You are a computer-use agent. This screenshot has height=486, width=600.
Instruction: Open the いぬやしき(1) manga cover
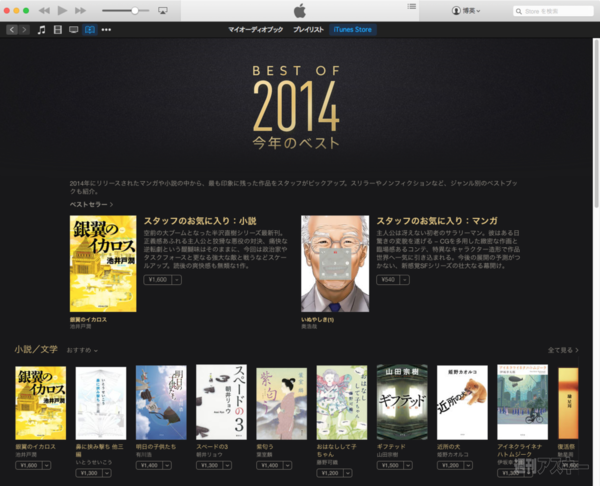[x=335, y=263]
